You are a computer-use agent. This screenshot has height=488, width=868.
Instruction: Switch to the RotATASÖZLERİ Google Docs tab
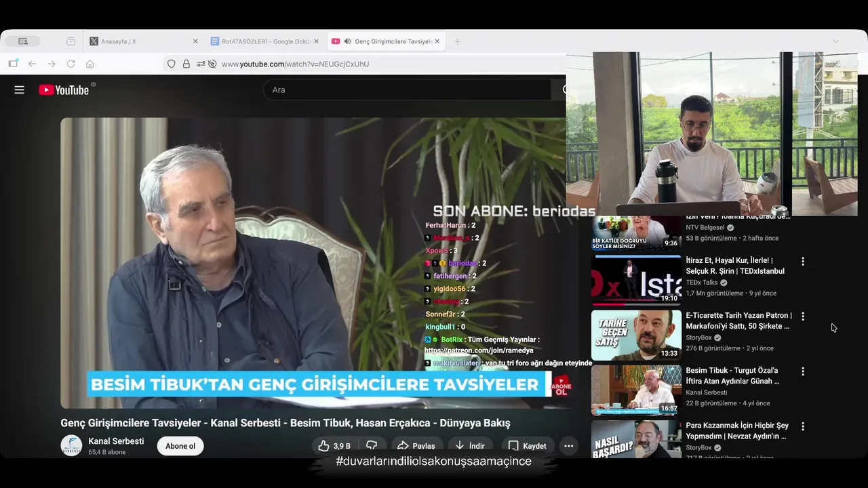point(264,41)
